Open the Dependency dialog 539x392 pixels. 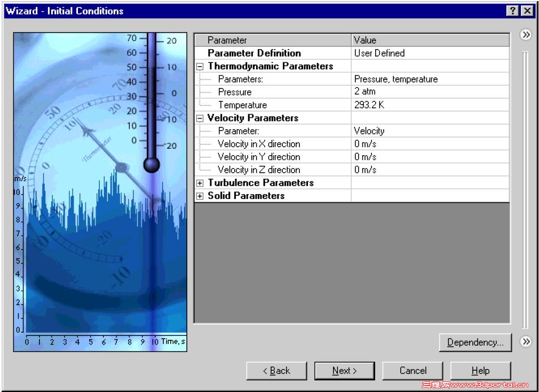[474, 342]
